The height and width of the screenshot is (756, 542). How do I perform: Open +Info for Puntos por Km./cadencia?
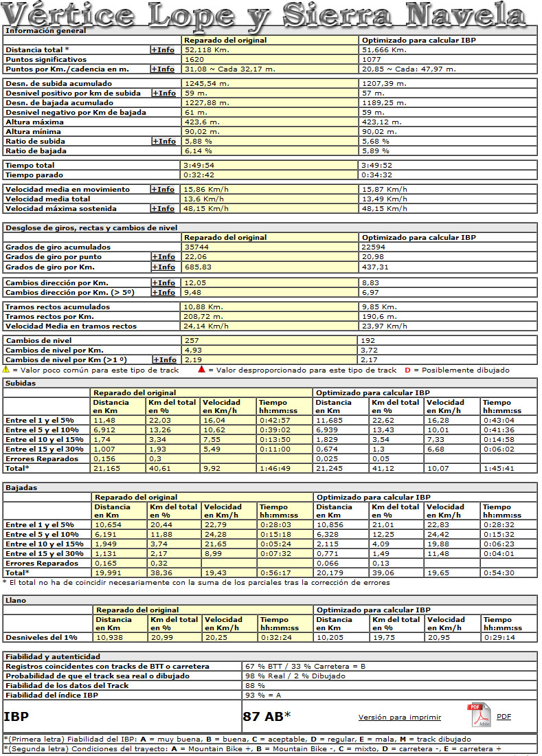click(163, 69)
